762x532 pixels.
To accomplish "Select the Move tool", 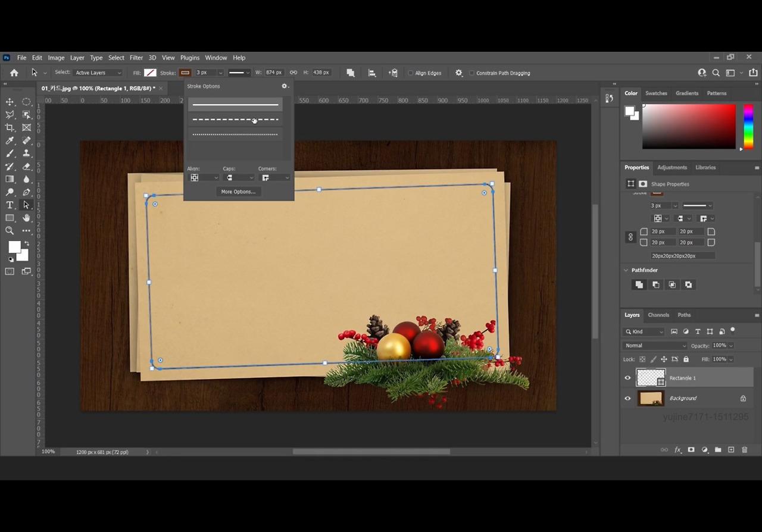I will pyautogui.click(x=10, y=102).
